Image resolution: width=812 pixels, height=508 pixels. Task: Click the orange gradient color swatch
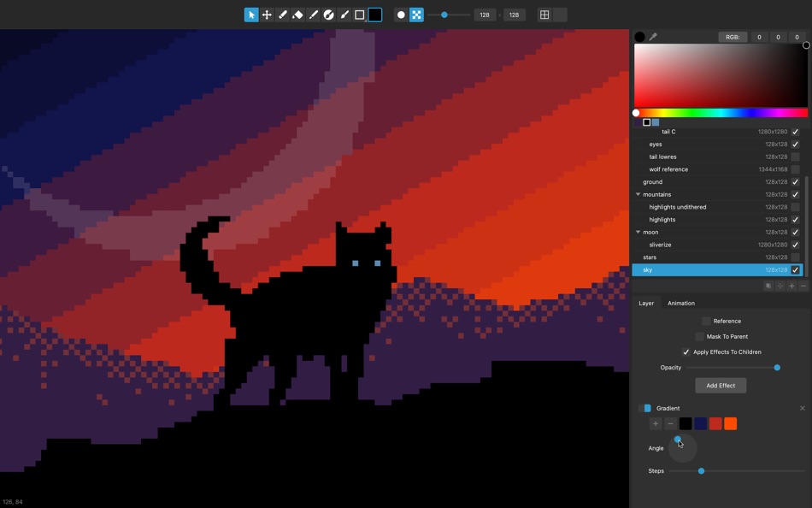pos(730,423)
